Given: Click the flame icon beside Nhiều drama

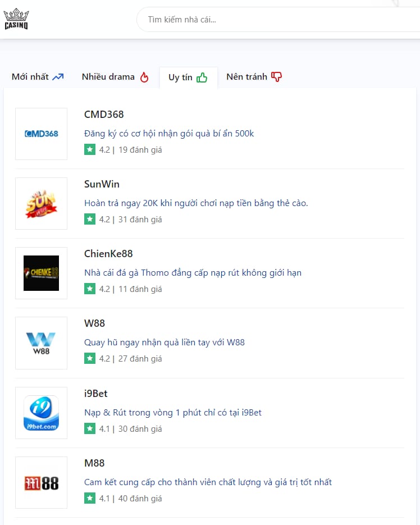Looking at the screenshot, I should click(x=144, y=77).
